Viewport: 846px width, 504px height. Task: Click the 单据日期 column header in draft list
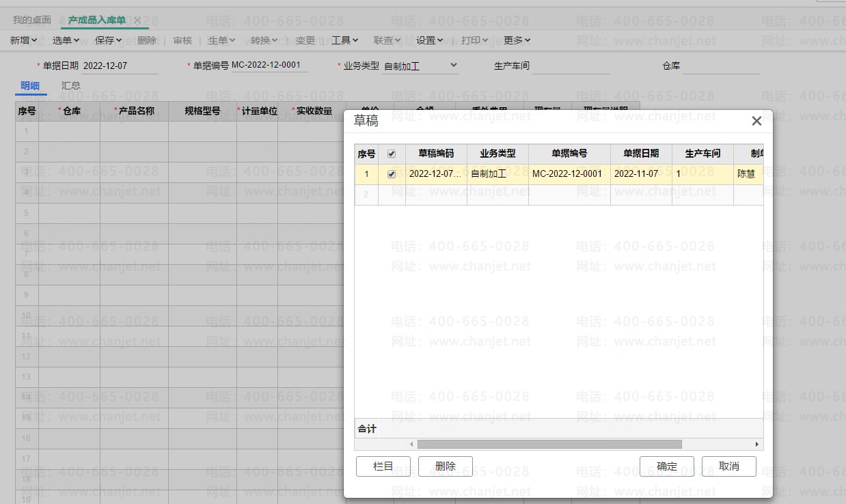tap(642, 154)
